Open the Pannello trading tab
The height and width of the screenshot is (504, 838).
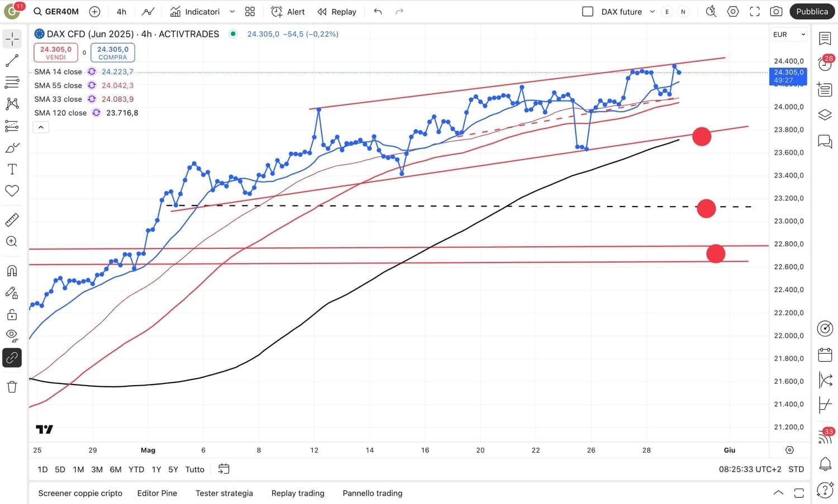pos(373,493)
